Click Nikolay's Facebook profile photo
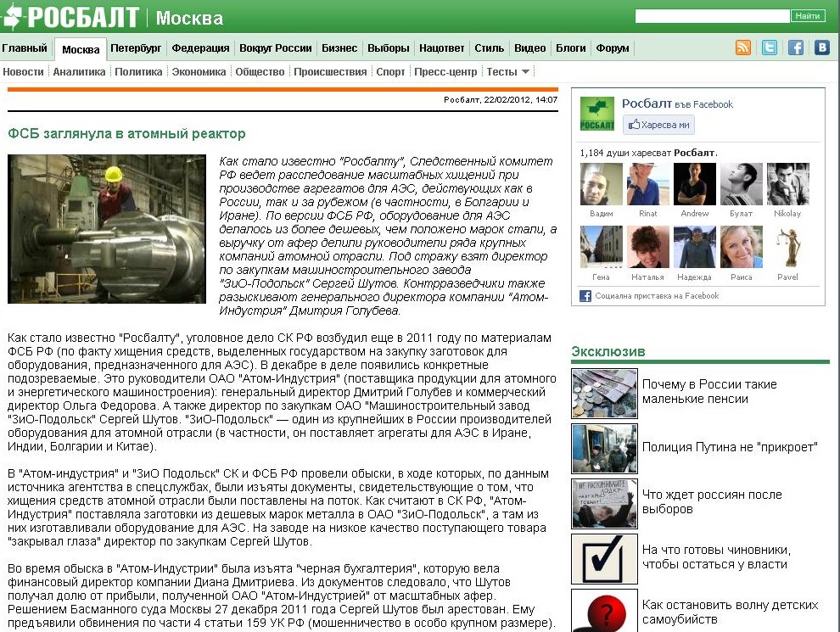840x632 pixels. coord(787,184)
